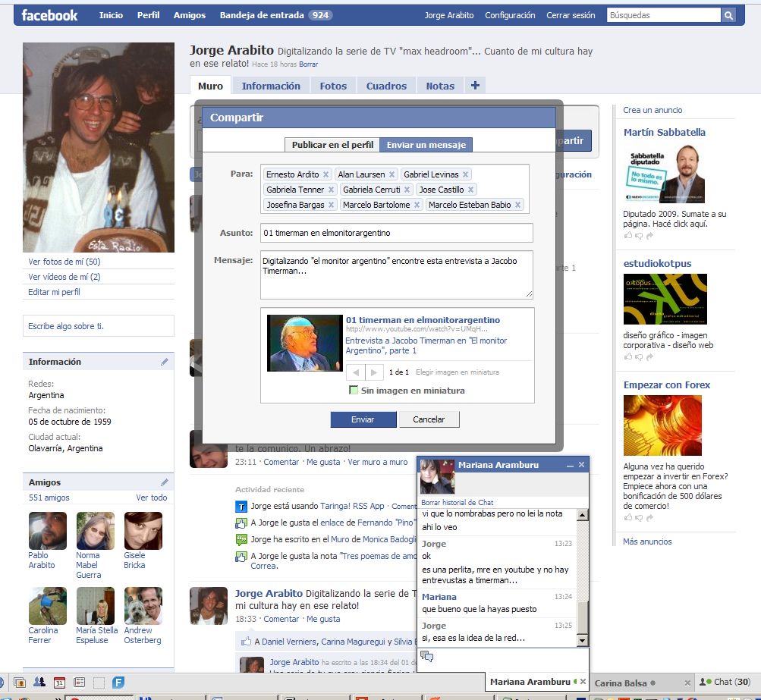Viewport: 761px width, 700px height.
Task: Show previous thumbnail image arrow
Action: coord(356,372)
